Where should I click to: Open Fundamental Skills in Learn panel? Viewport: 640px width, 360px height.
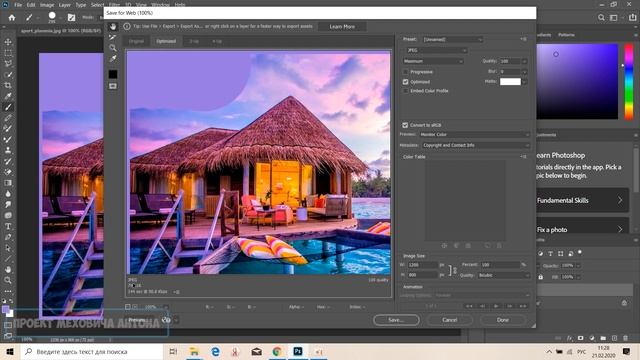point(582,200)
